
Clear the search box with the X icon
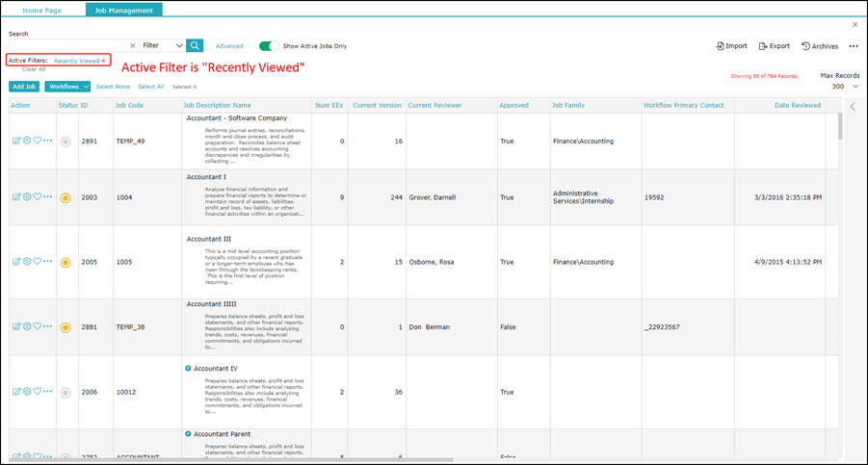(x=133, y=45)
